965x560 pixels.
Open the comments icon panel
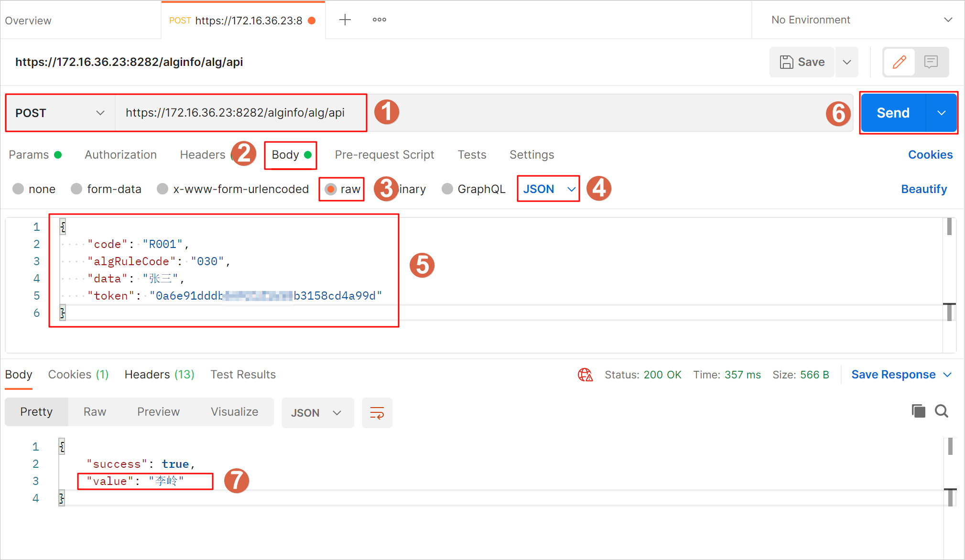[x=931, y=62]
